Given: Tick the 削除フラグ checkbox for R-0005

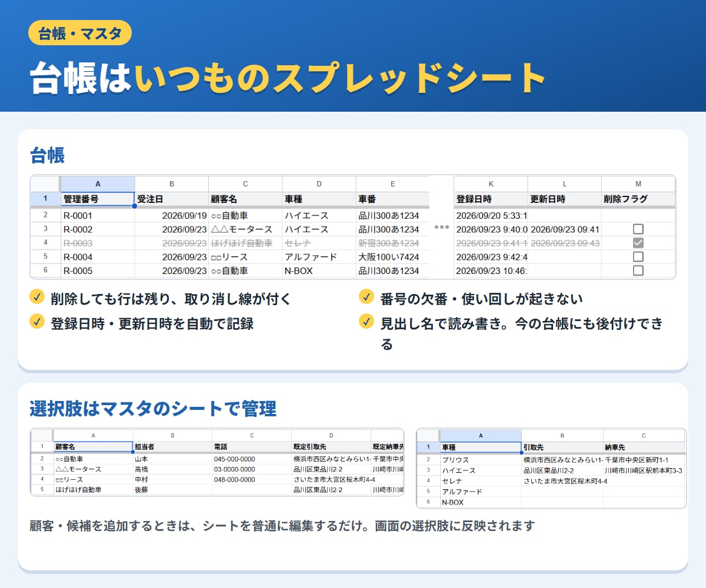Looking at the screenshot, I should [638, 270].
